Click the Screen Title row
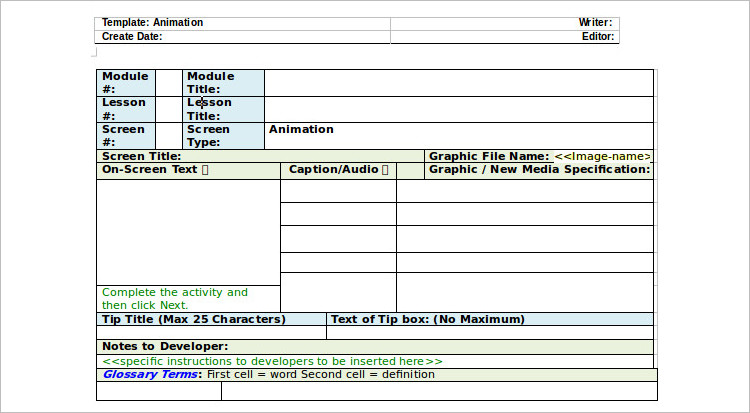The image size is (750, 413). 260,156
